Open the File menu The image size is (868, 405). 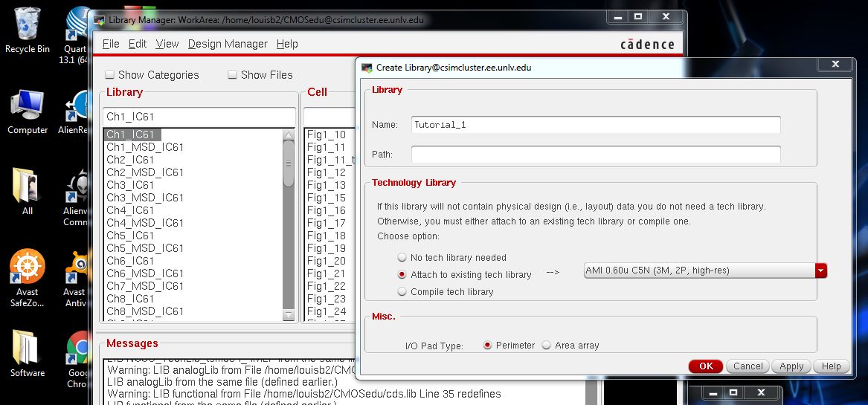pos(111,45)
